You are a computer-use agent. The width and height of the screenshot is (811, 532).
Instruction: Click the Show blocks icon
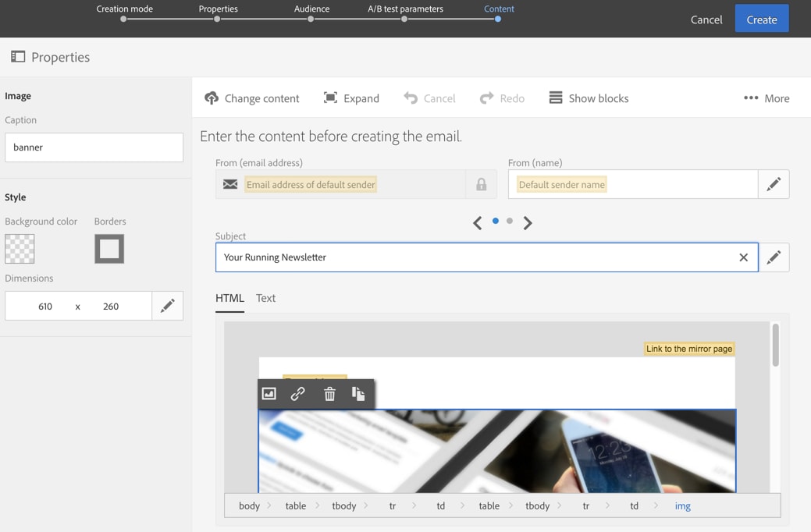556,98
